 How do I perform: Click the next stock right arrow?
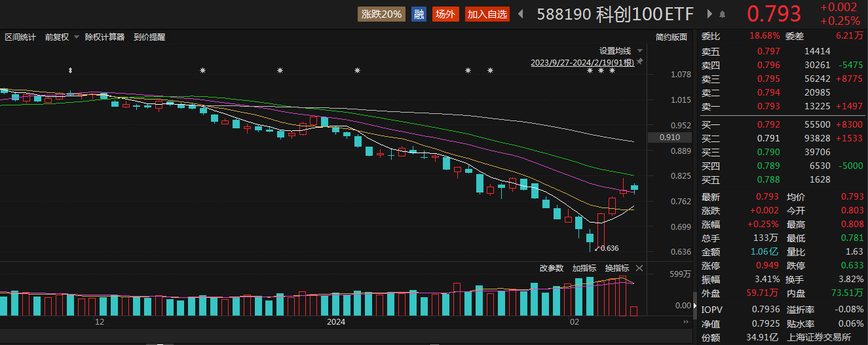click(x=709, y=14)
